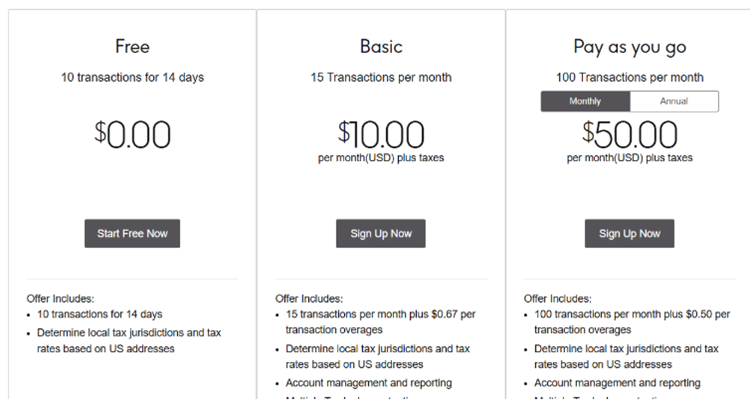
Task: Click the '15 Transactions per month' subtitle
Action: [380, 78]
